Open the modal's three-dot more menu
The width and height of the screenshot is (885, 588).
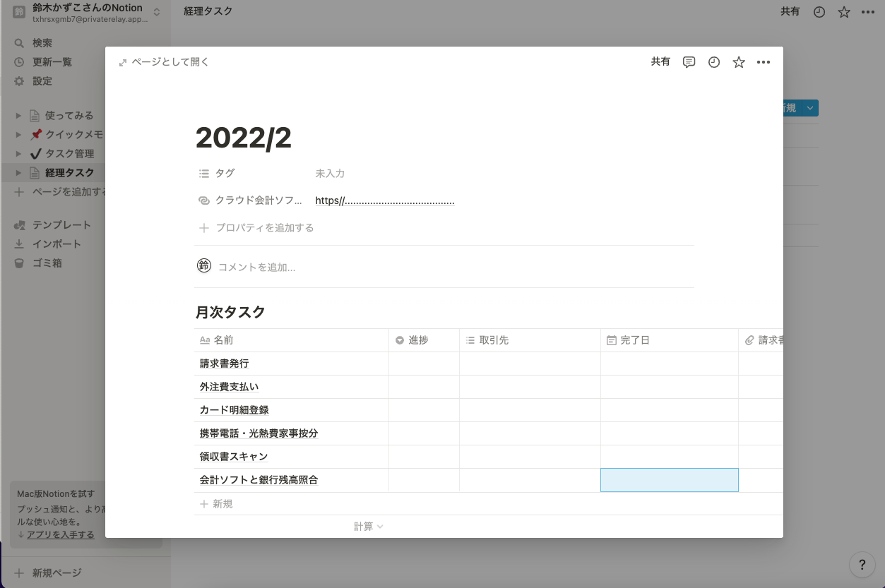click(764, 62)
